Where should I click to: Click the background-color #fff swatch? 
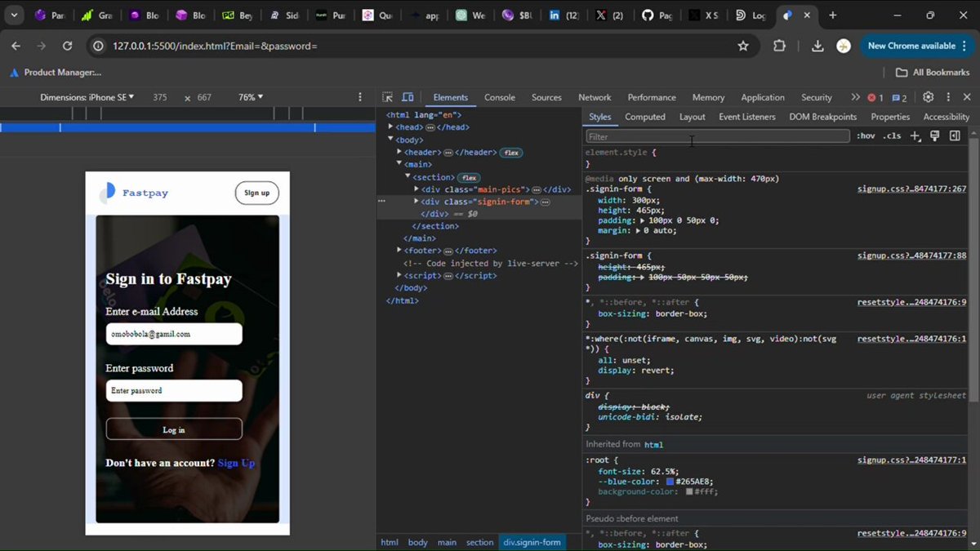(x=689, y=492)
